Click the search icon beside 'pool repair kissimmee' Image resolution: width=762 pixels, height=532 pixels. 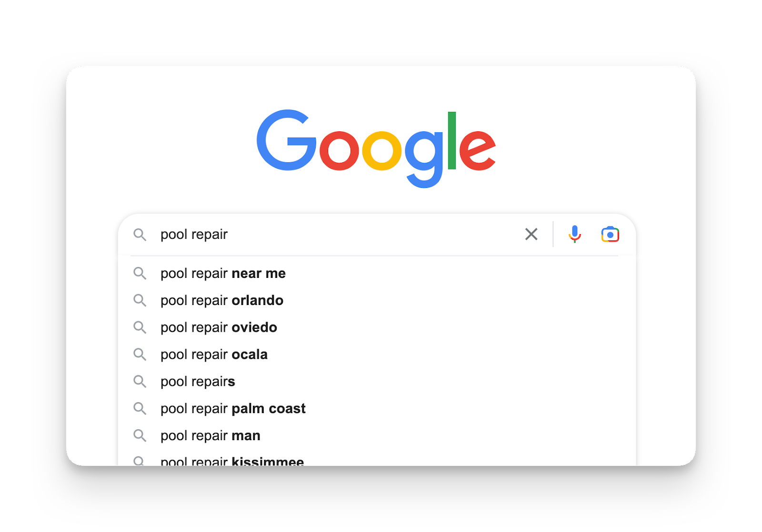(140, 460)
